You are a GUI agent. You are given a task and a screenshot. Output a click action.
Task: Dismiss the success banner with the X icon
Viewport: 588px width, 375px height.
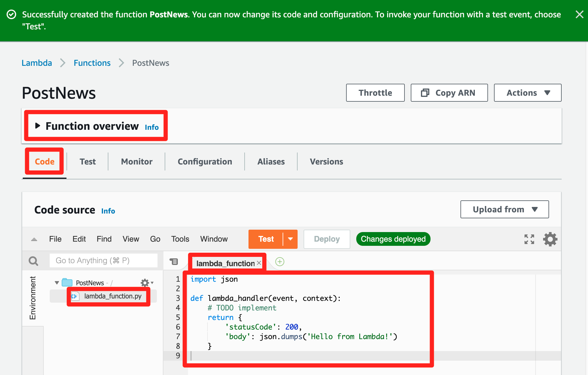tap(579, 14)
